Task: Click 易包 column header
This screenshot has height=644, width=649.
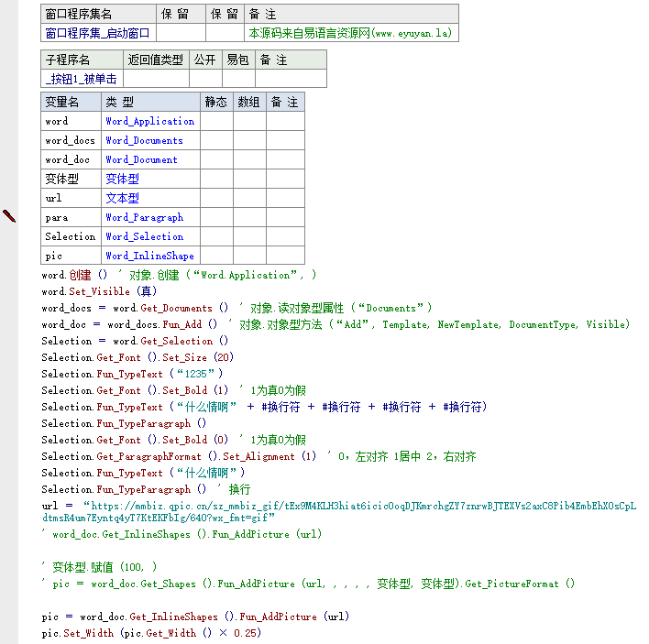Action: point(238,60)
